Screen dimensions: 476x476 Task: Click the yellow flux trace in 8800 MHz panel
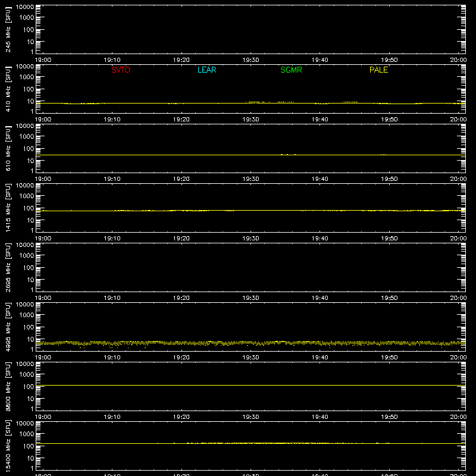tap(250, 385)
